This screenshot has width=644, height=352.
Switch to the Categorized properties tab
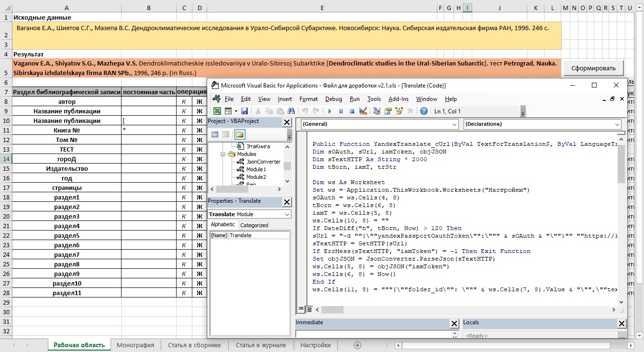pyautogui.click(x=254, y=225)
